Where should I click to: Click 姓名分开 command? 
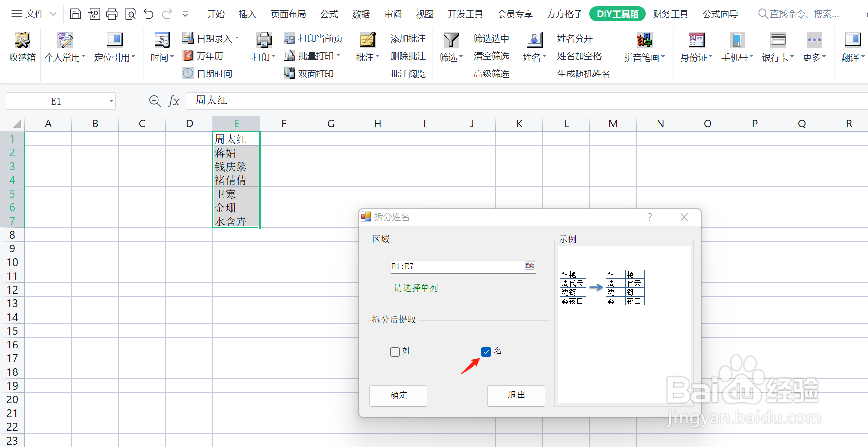pyautogui.click(x=575, y=38)
